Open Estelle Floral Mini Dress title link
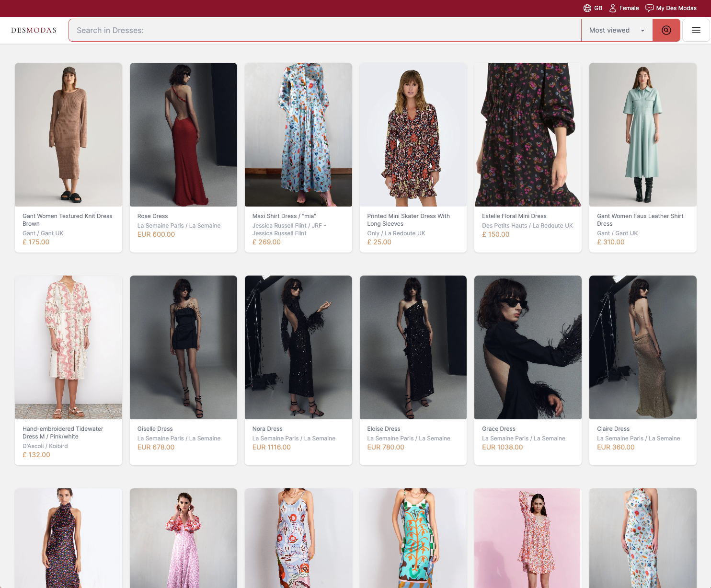This screenshot has height=588, width=711. click(x=514, y=216)
